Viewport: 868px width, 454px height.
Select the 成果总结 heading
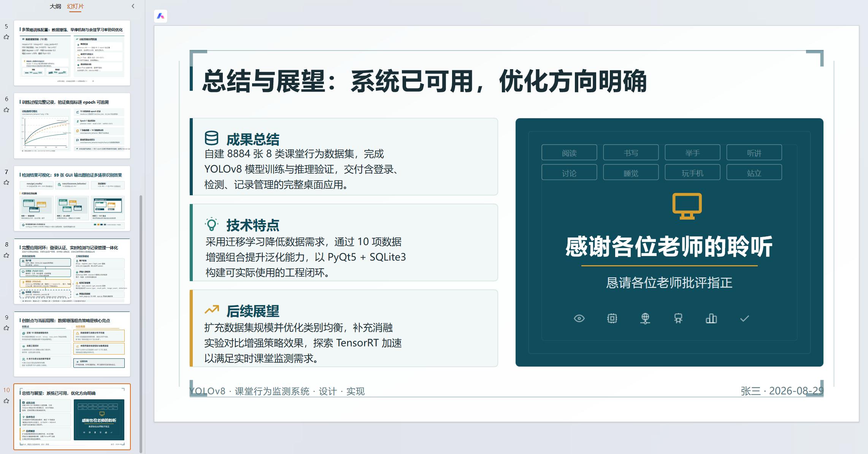[253, 139]
